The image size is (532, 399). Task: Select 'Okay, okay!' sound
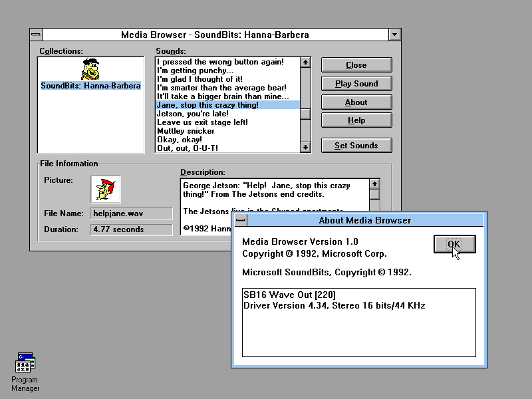(x=227, y=140)
